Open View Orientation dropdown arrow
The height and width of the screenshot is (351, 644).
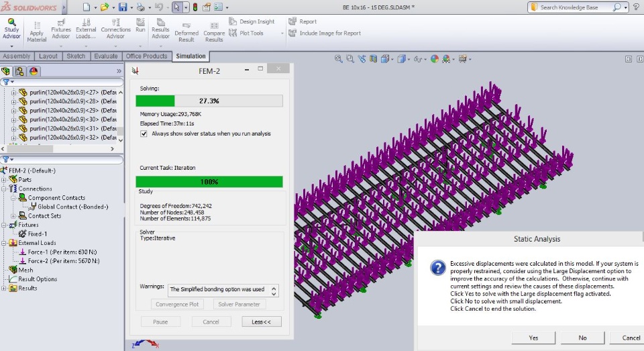click(x=392, y=59)
